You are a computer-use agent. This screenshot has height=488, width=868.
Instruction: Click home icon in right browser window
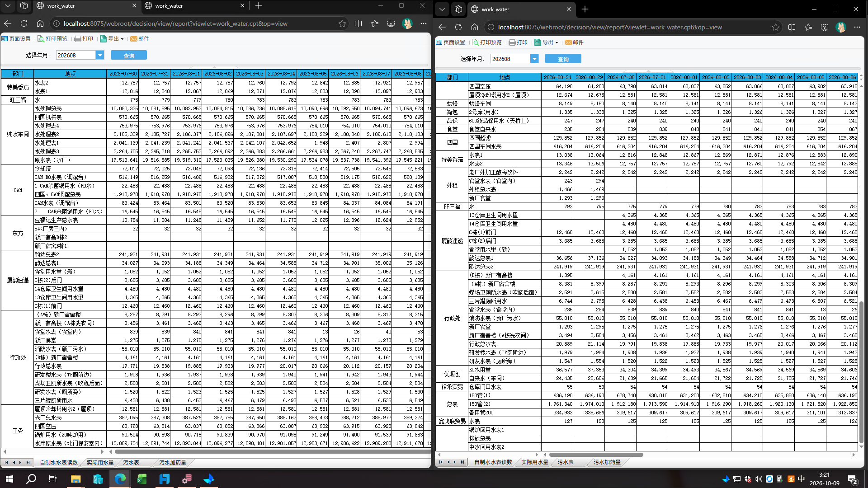tap(475, 27)
